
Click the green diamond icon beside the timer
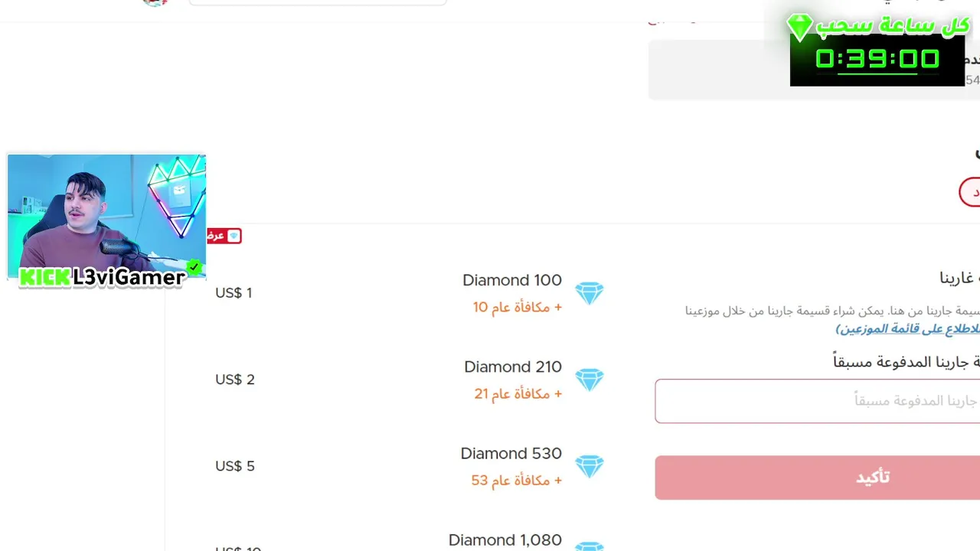click(799, 27)
